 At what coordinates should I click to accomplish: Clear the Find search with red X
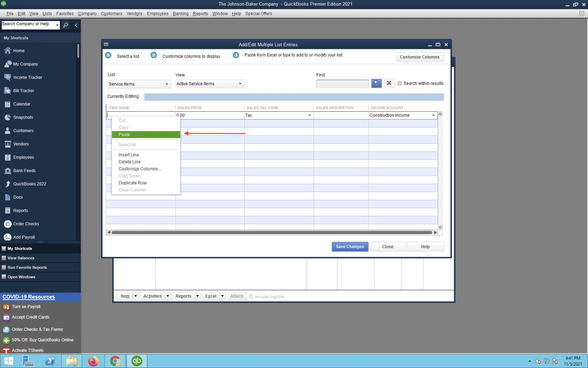(389, 83)
